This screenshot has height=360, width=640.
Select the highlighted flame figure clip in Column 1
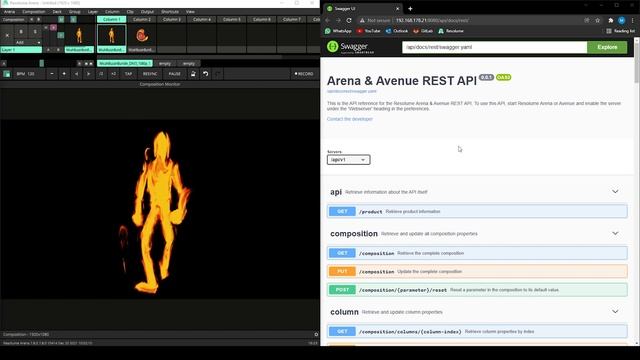(111, 36)
